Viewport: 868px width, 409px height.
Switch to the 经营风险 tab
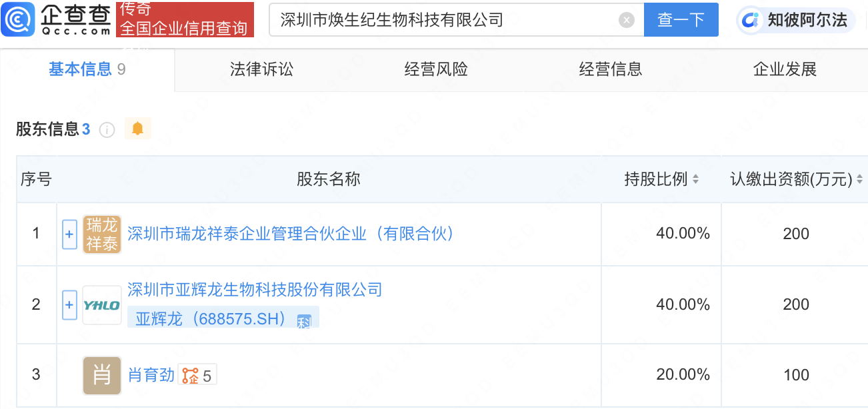point(436,69)
